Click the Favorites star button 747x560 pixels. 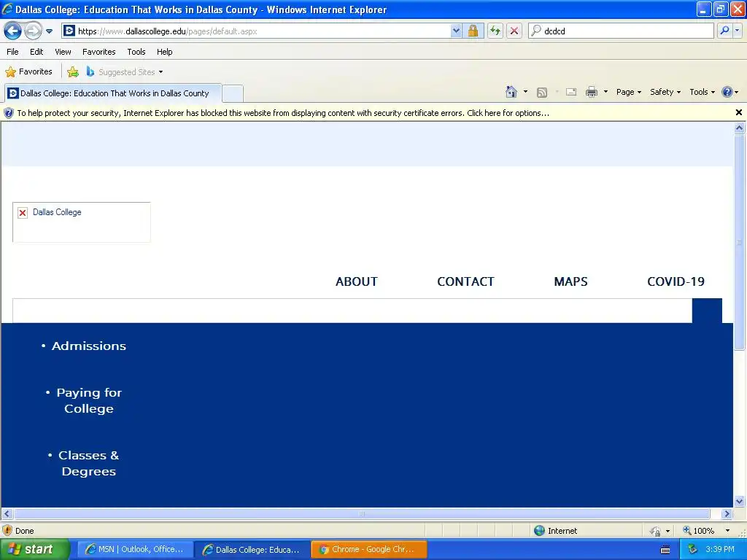point(29,72)
